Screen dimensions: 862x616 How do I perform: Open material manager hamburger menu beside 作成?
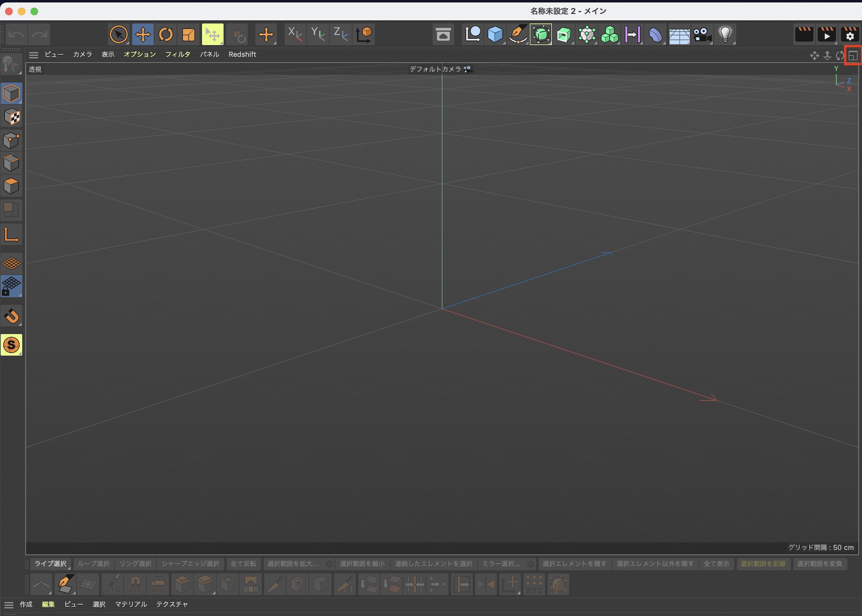(9, 605)
